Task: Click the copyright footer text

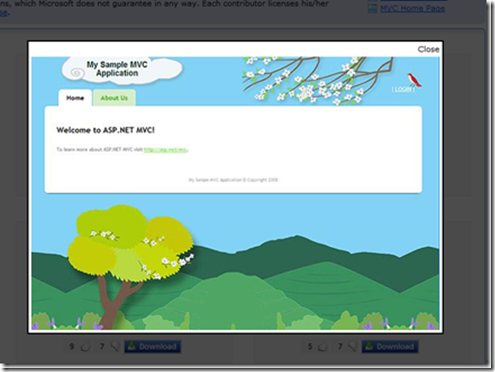Action: (233, 180)
